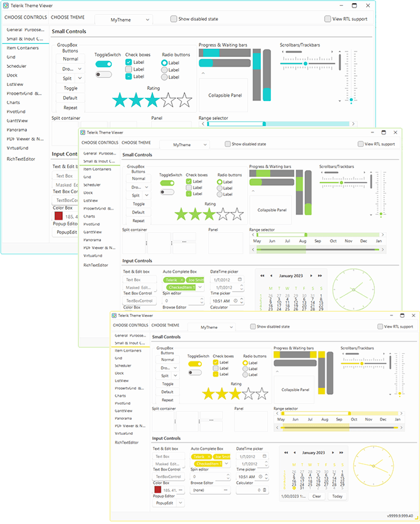The width and height of the screenshot is (420, 524).
Task: Click clock icon in green window's Time picker
Action: tap(236, 301)
